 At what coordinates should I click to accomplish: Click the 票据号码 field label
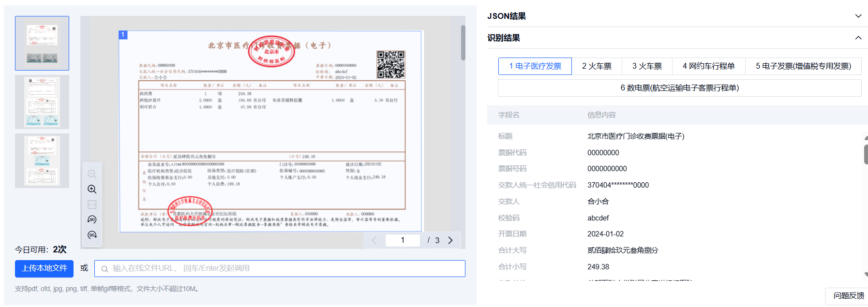click(x=512, y=169)
